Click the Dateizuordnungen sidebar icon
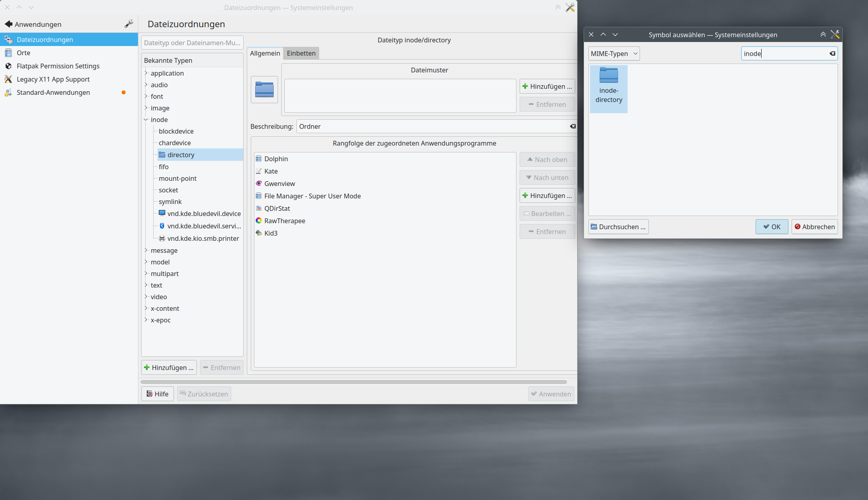The height and width of the screenshot is (500, 868). click(8, 40)
